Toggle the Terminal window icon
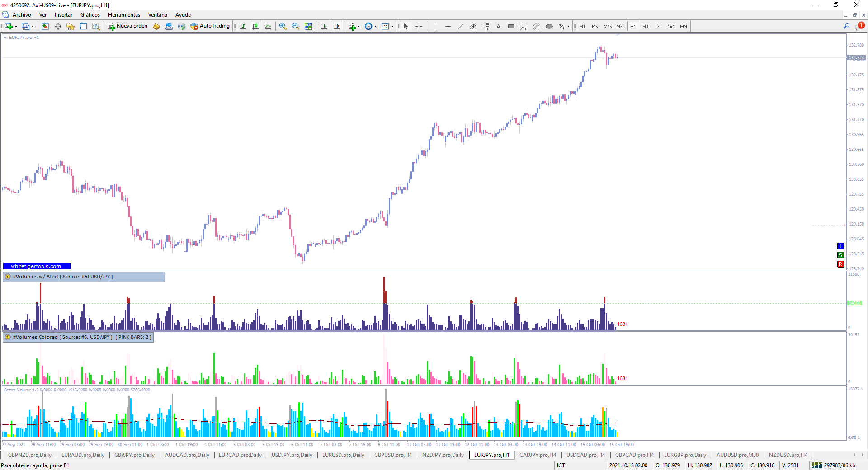Image resolution: width=868 pixels, height=470 pixels. point(83,26)
